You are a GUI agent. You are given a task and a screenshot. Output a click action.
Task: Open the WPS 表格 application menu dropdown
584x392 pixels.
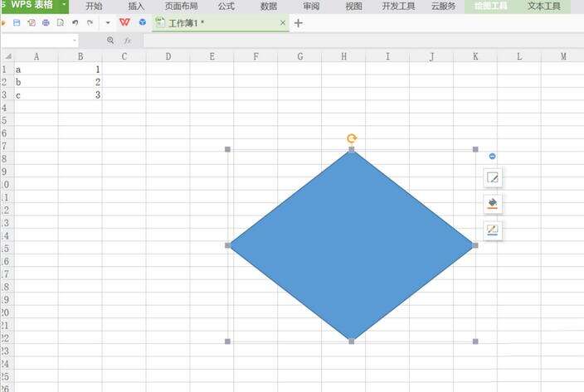pos(64,5)
